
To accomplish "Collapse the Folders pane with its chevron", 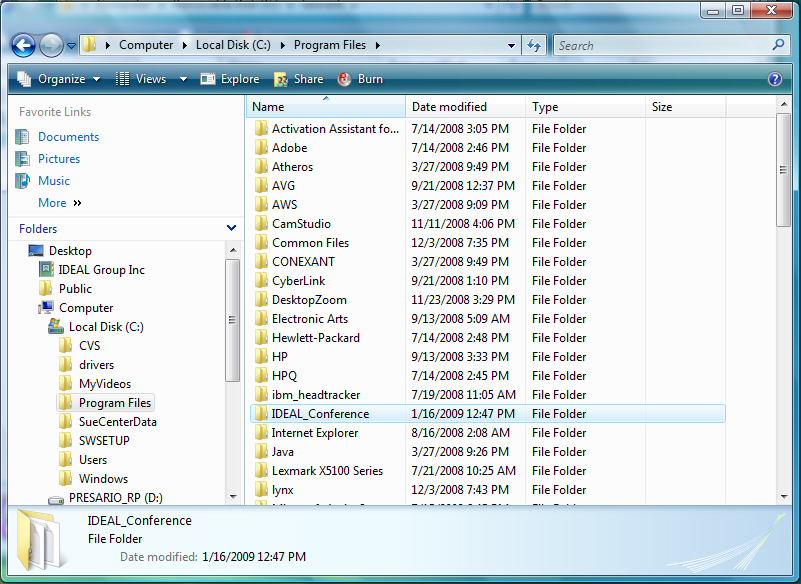I will pos(230,228).
